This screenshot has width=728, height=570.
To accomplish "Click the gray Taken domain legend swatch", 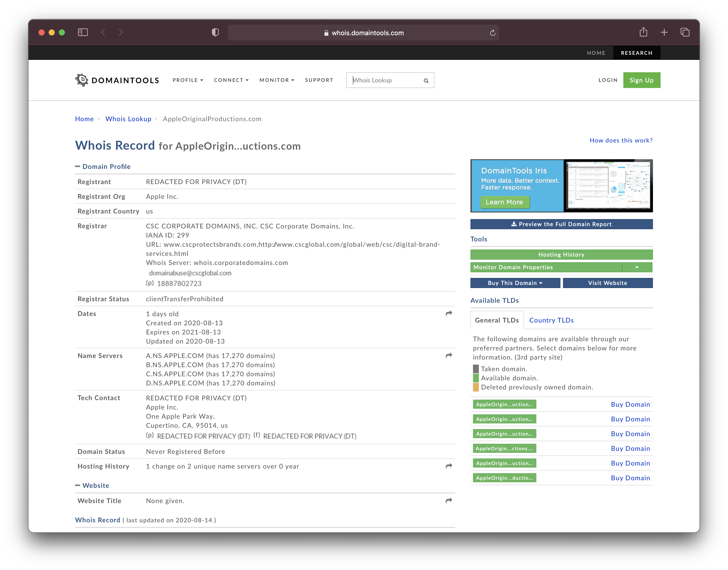I will [x=476, y=369].
